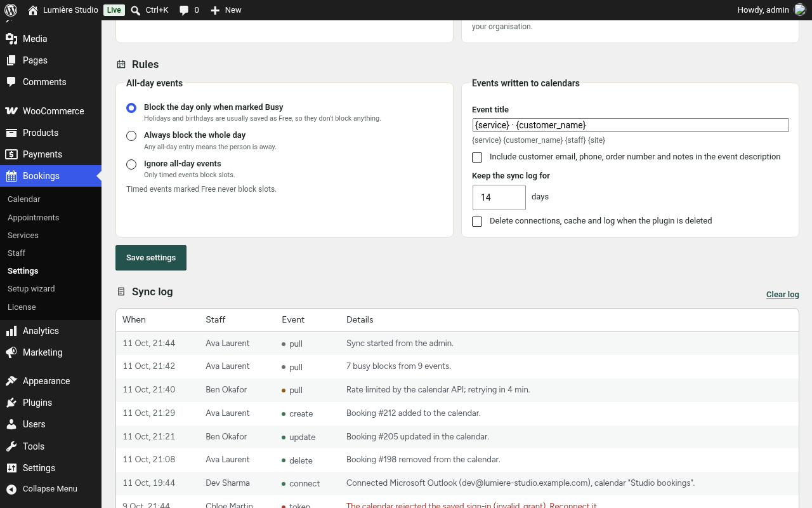Select Ignore all-day events option
Viewport: 812px width, 508px height.
[131, 164]
